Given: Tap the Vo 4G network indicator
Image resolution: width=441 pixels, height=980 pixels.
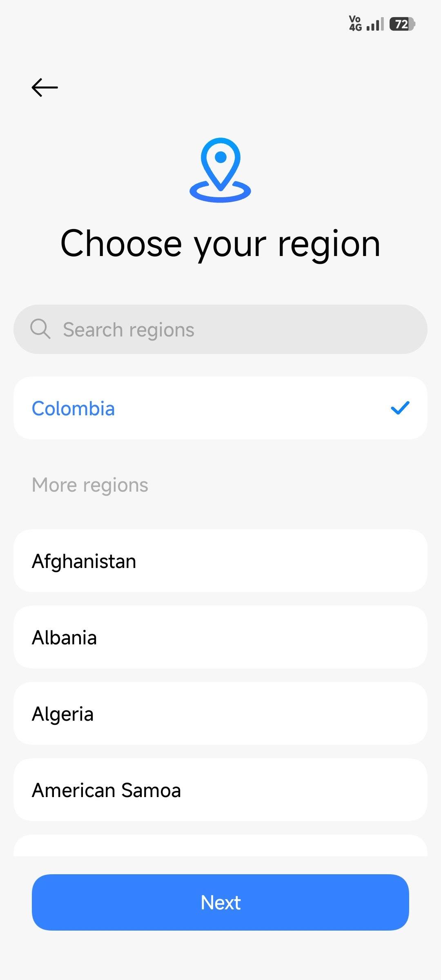Looking at the screenshot, I should click(355, 24).
